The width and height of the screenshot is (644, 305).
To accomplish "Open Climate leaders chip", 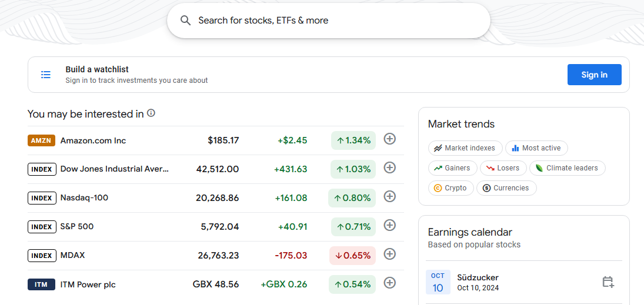I will click(567, 168).
